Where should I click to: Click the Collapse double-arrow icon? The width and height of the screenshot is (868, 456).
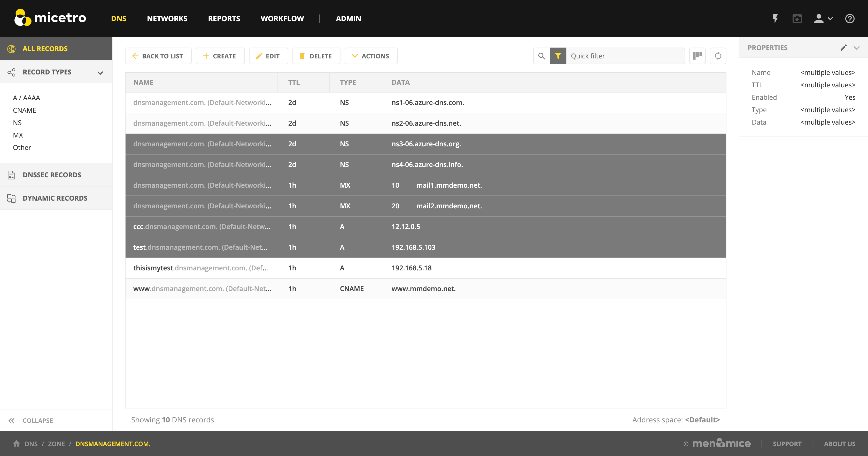point(11,421)
